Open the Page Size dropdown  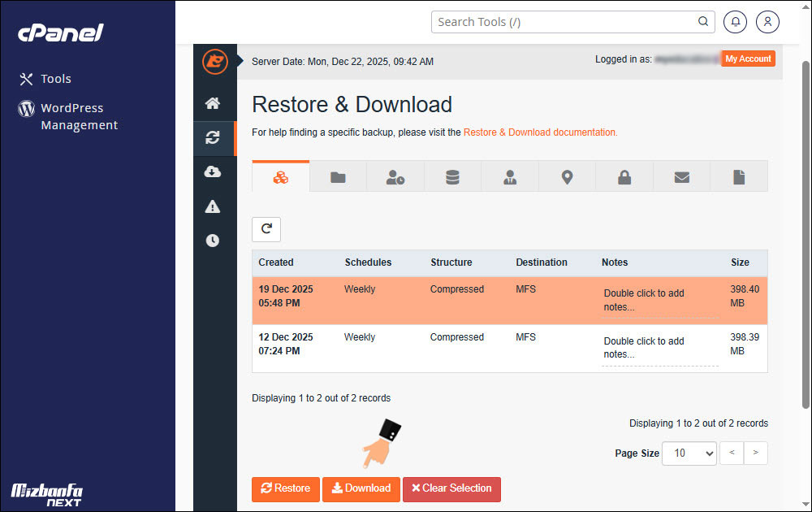tap(689, 453)
